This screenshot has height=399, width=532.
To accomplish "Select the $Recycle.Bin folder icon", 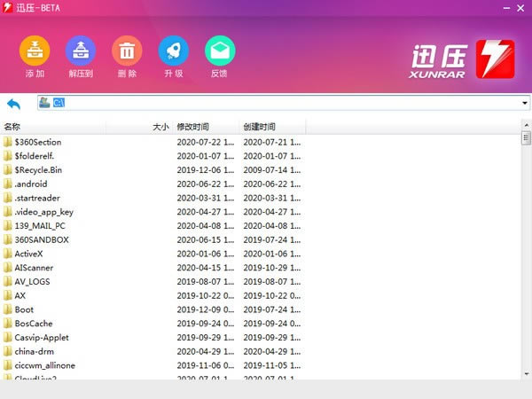I will pos(7,169).
